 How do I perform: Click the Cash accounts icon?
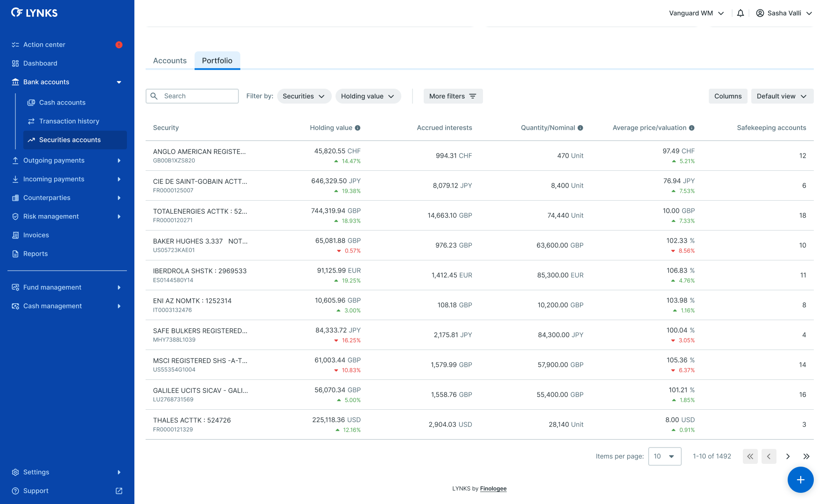pos(31,103)
